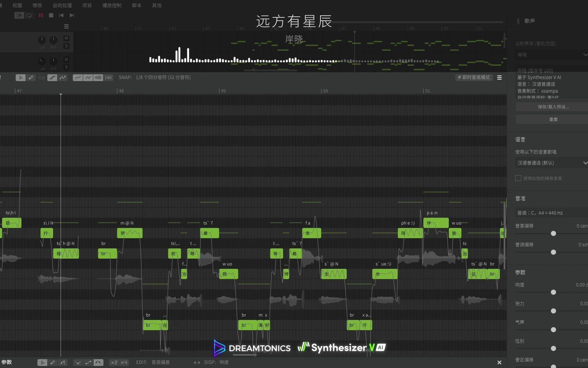Click the pause playback button
The height and width of the screenshot is (368, 588).
[x=41, y=15]
